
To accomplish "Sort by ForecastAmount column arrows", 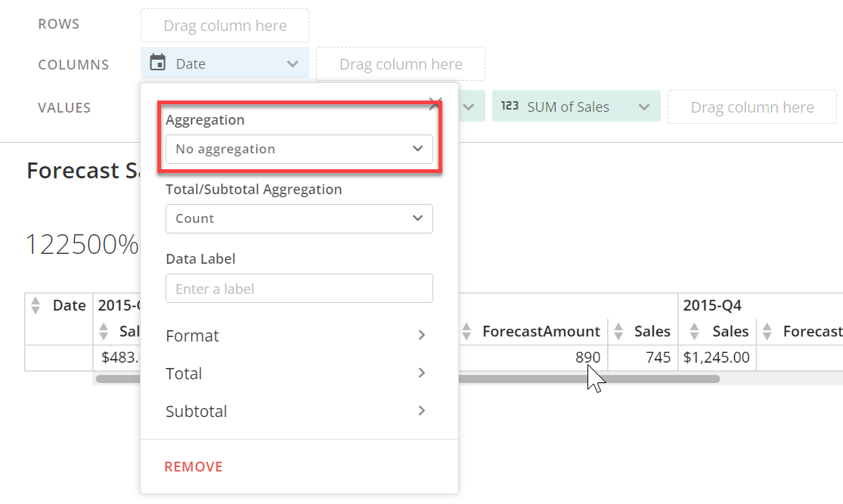I will pyautogui.click(x=467, y=331).
